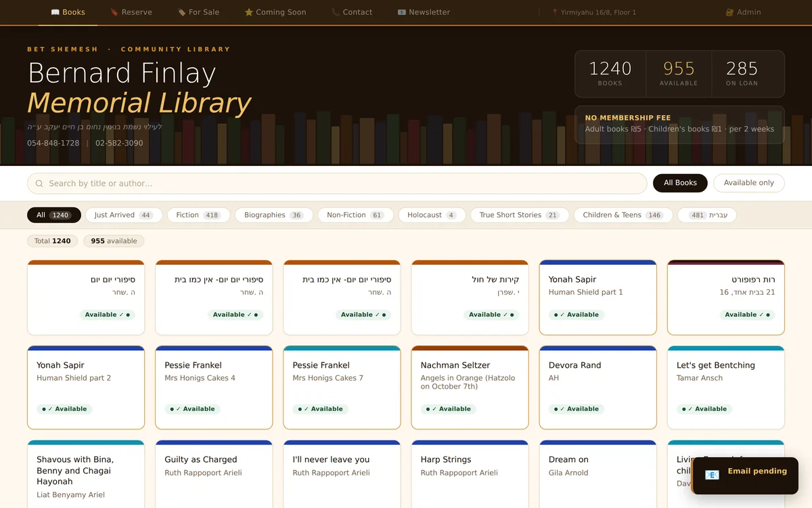Filter by True Short Stories category
Viewport: 812px width, 508px height.
tap(520, 215)
